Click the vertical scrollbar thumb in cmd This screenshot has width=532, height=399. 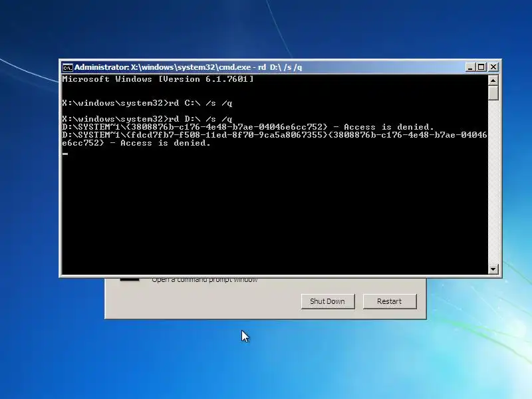click(493, 93)
